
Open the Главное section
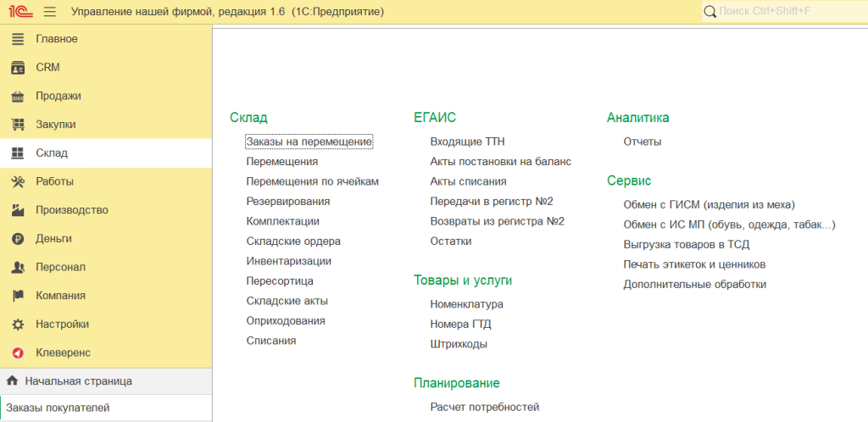tap(106, 39)
